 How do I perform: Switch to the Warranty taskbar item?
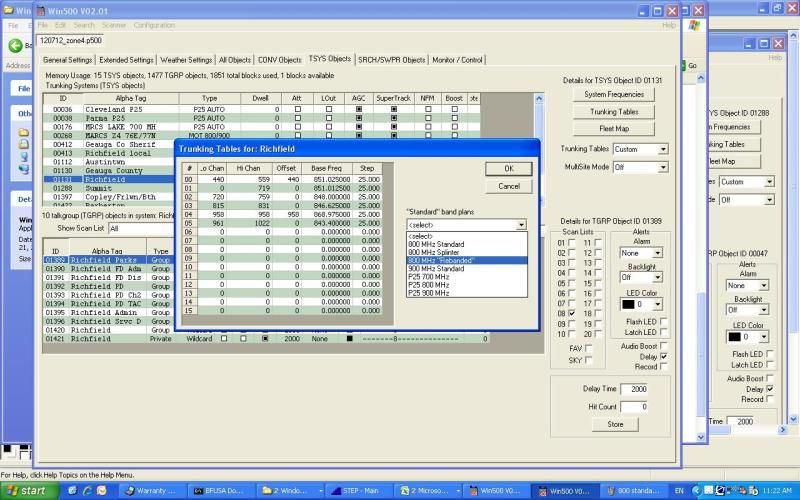tap(154, 491)
